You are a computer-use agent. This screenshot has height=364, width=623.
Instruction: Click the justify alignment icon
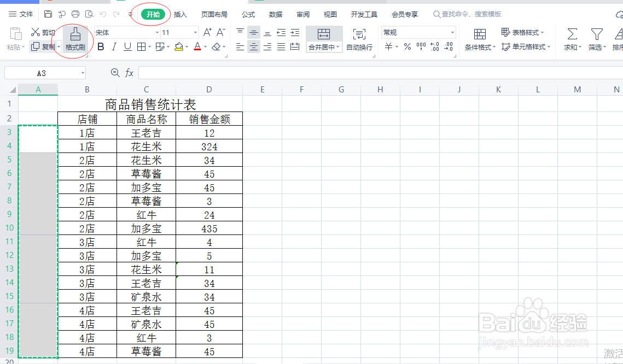(x=281, y=47)
